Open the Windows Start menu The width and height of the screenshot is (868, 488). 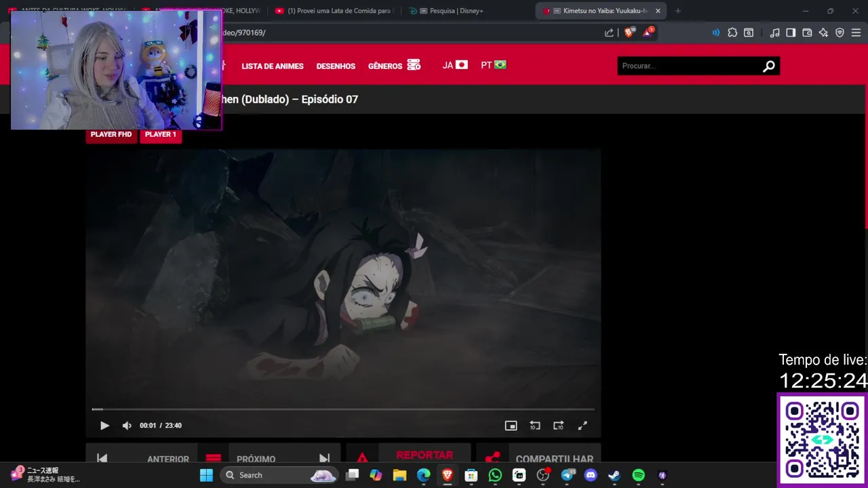[207, 475]
